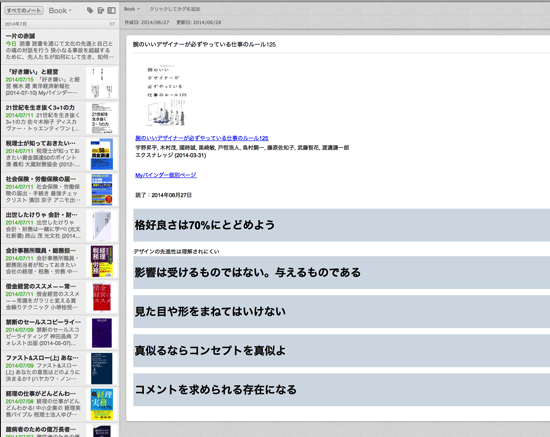Open the 21世紀を生き抜く3+1の力 note
This screenshot has width=550, height=437.
(60, 118)
